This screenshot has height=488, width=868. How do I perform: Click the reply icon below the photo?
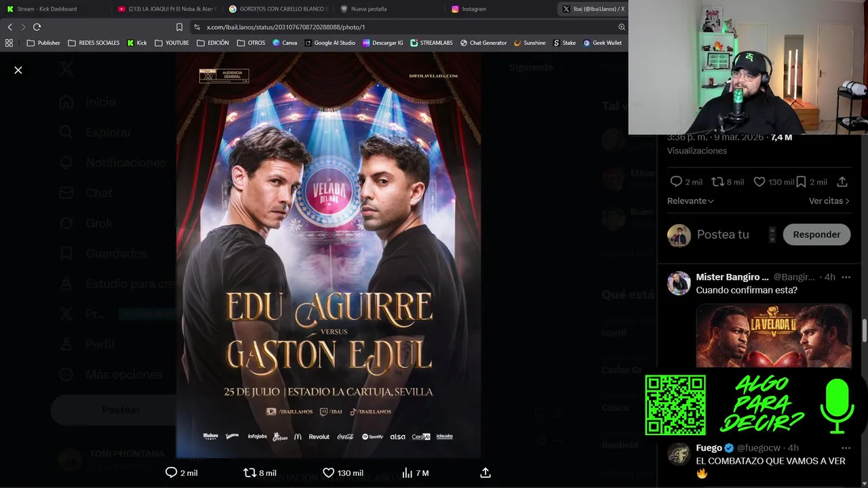tap(171, 472)
